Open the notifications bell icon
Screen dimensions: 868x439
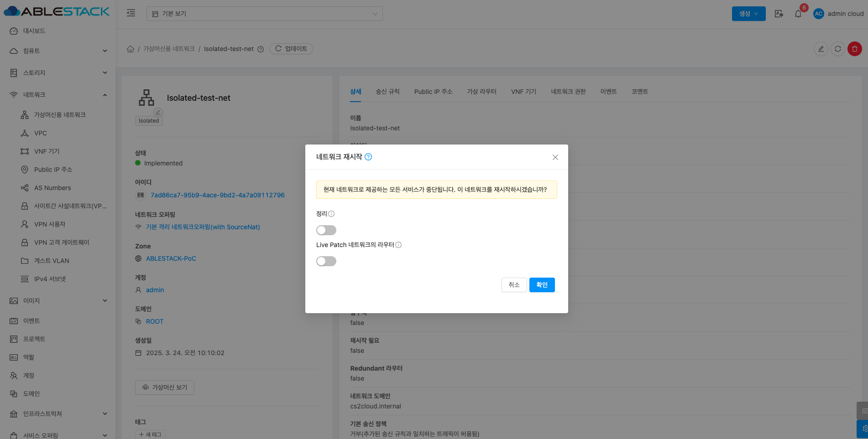coord(798,14)
